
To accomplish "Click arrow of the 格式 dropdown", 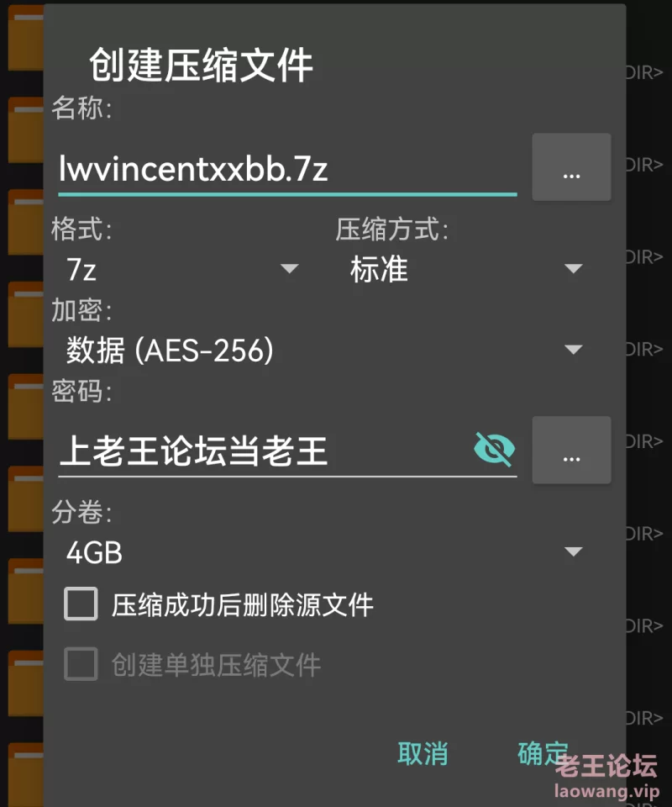I will [x=290, y=268].
